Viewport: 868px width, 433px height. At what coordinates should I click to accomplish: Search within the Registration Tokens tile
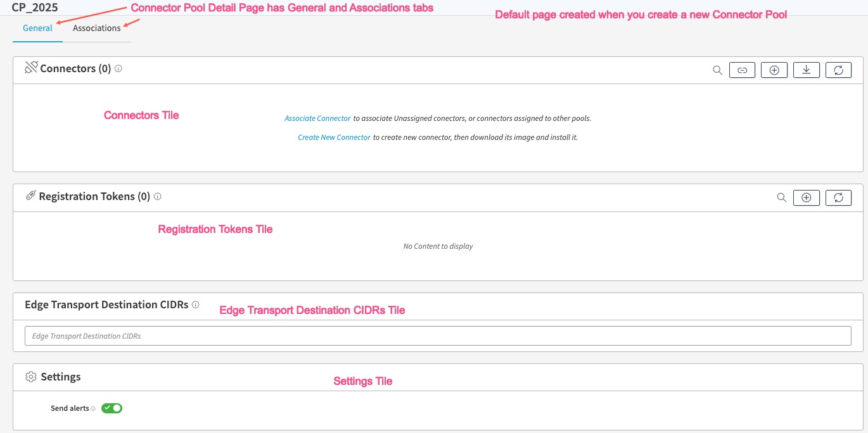click(x=781, y=198)
